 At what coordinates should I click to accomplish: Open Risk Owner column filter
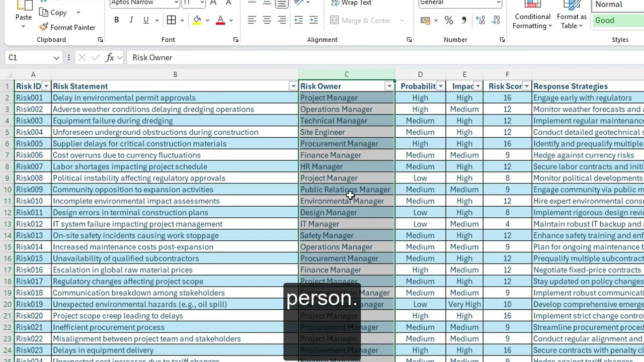click(x=389, y=86)
